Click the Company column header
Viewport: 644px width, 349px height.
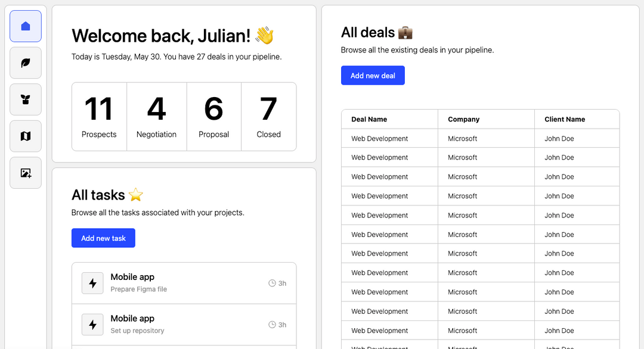click(x=464, y=119)
